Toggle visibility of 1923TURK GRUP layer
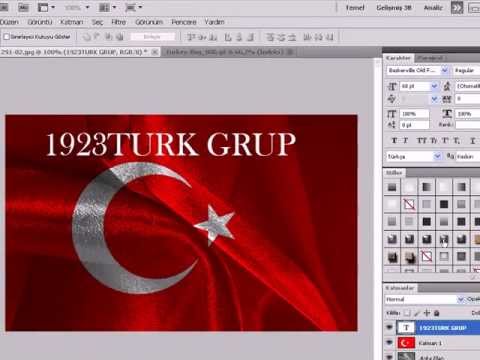The width and height of the screenshot is (480, 360). coord(389,328)
